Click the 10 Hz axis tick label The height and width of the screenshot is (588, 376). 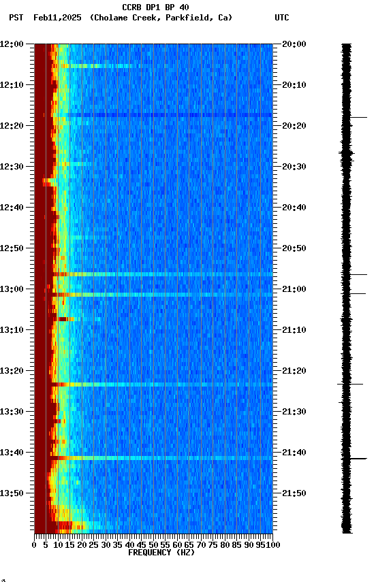point(58,545)
